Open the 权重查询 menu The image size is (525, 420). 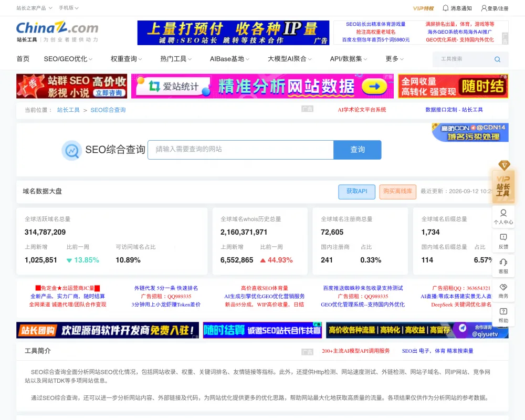pyautogui.click(x=126, y=59)
